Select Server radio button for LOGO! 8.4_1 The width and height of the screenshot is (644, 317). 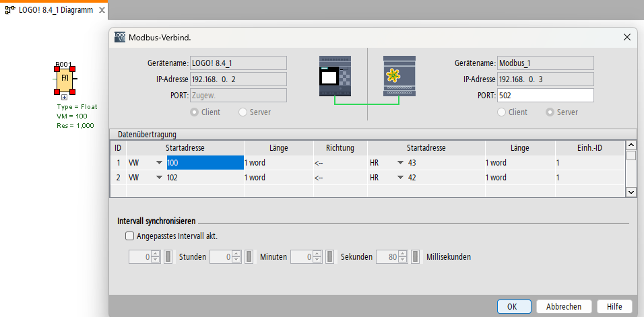243,112
